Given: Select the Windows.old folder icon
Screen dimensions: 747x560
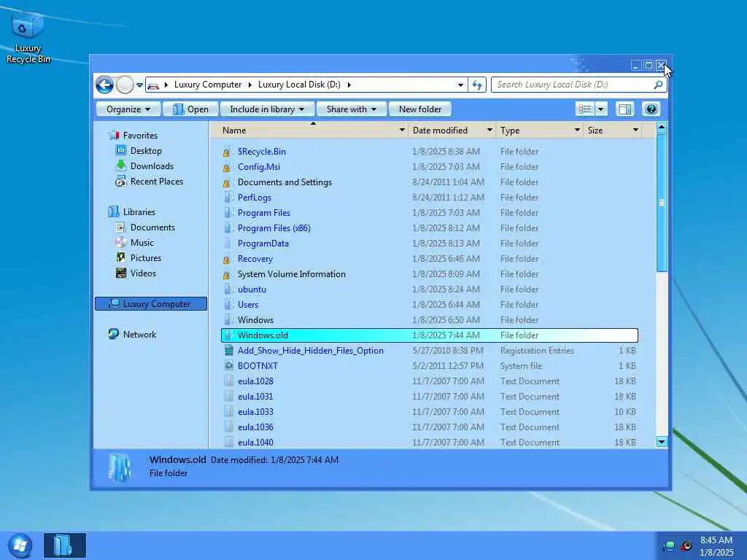Looking at the screenshot, I should (228, 335).
